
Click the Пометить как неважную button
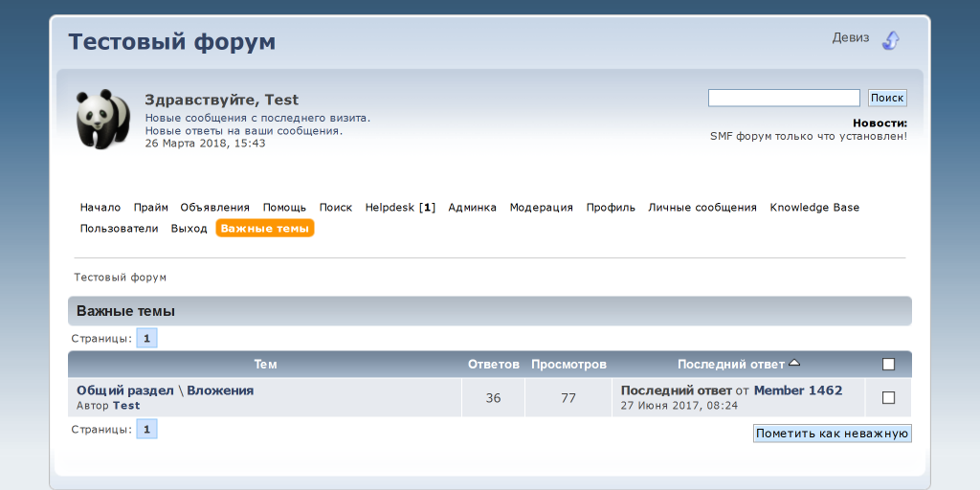(x=832, y=434)
